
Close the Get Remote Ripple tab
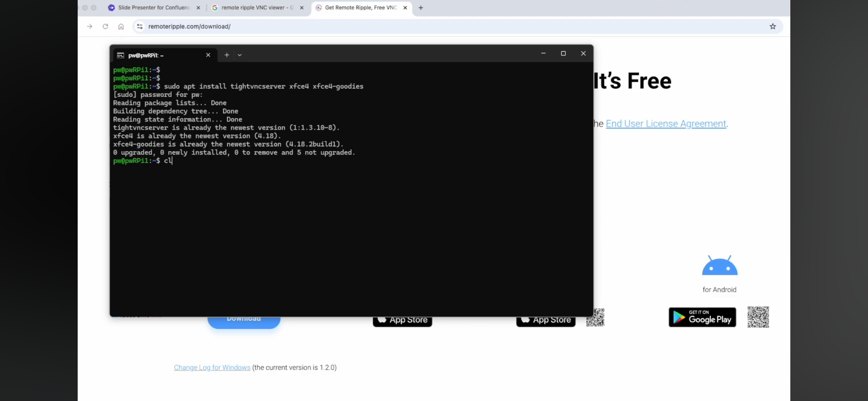(x=405, y=7)
